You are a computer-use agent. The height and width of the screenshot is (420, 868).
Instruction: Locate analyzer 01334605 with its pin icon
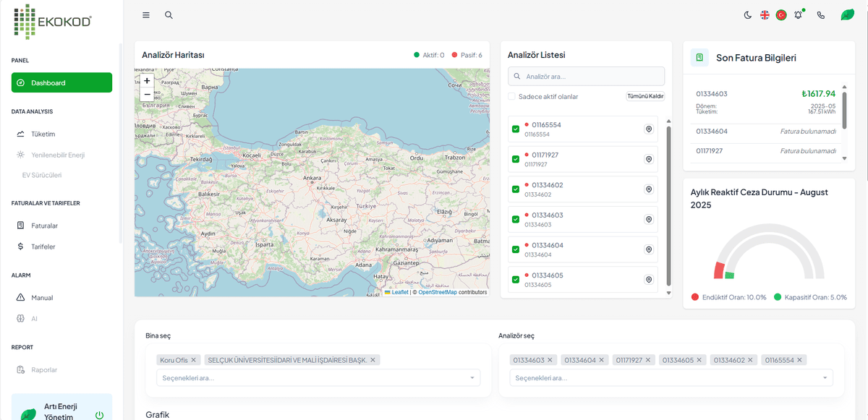pos(649,279)
